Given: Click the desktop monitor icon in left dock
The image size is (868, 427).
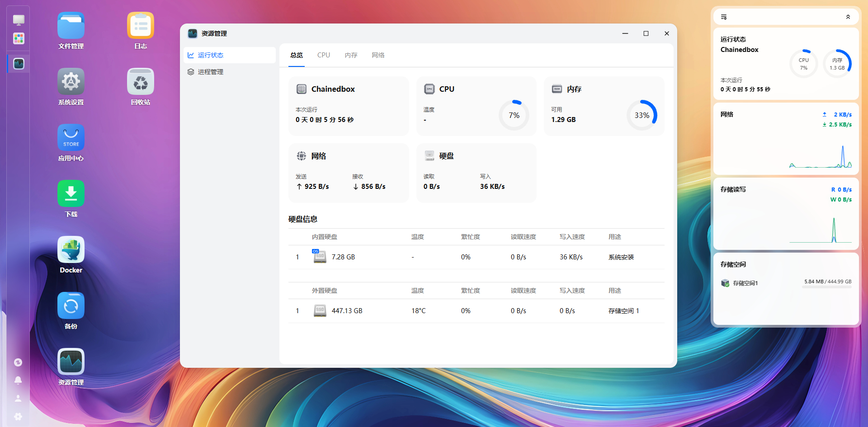Looking at the screenshot, I should (19, 20).
